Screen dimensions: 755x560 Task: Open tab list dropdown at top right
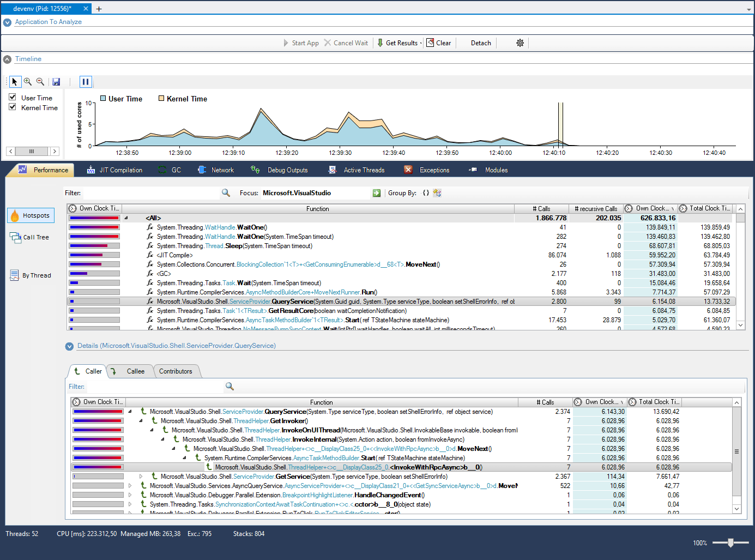[748, 10]
